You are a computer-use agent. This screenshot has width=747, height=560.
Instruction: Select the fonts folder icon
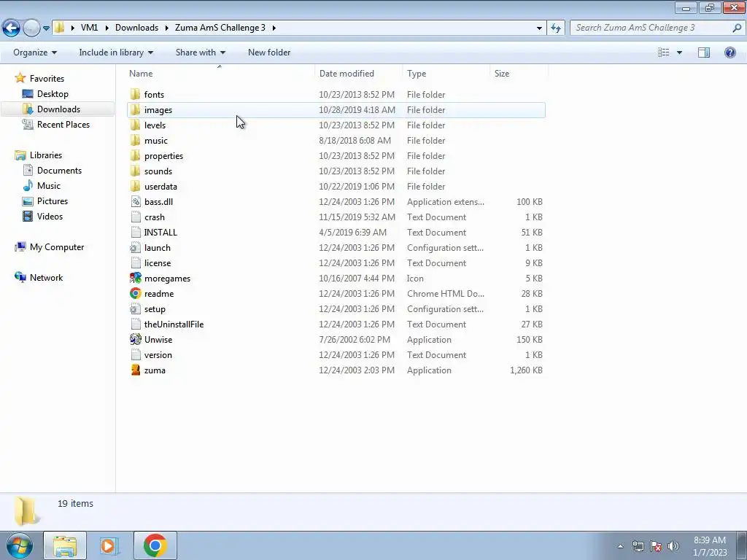pos(135,94)
